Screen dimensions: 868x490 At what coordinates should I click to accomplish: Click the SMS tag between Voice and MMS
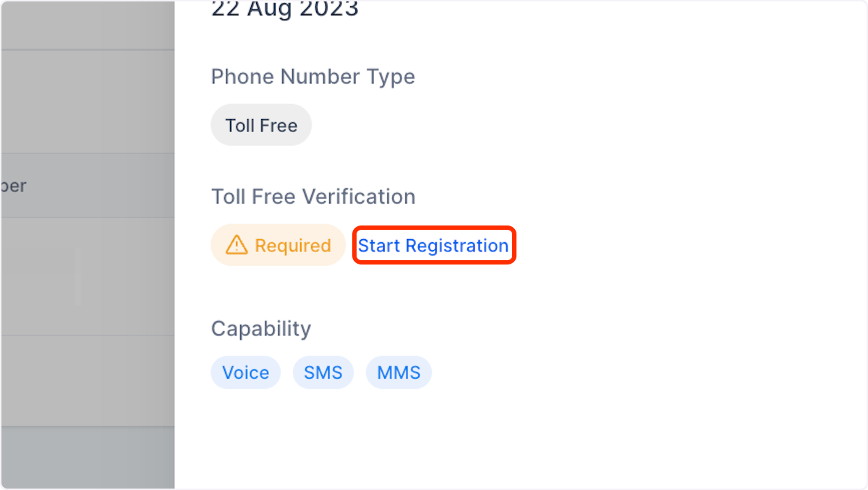(x=323, y=372)
